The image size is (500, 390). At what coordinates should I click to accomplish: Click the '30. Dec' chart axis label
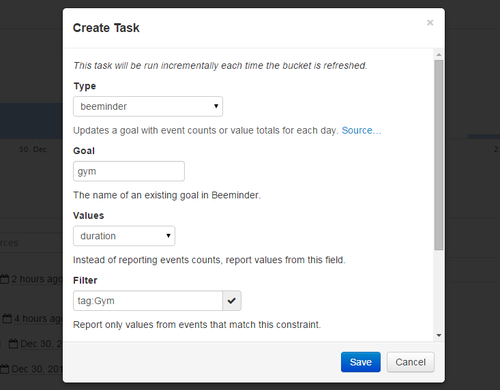[33, 149]
